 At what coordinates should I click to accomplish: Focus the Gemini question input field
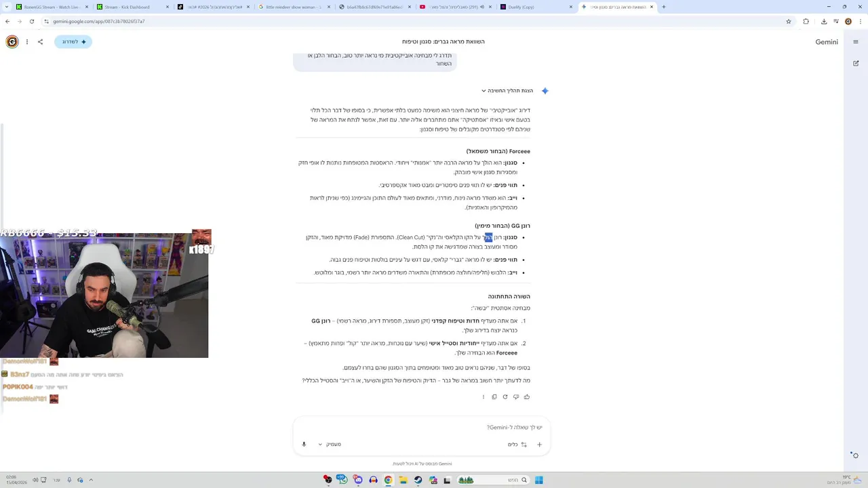tap(420, 428)
